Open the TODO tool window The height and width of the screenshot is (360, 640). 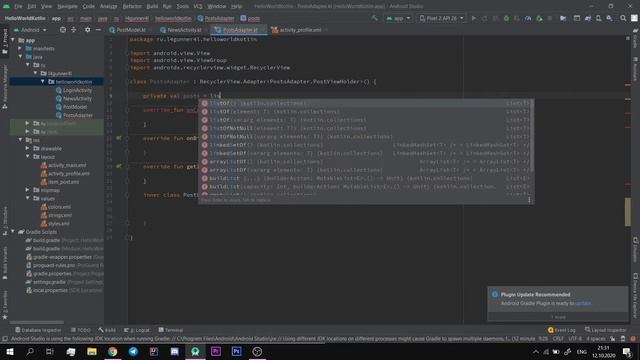point(81,330)
